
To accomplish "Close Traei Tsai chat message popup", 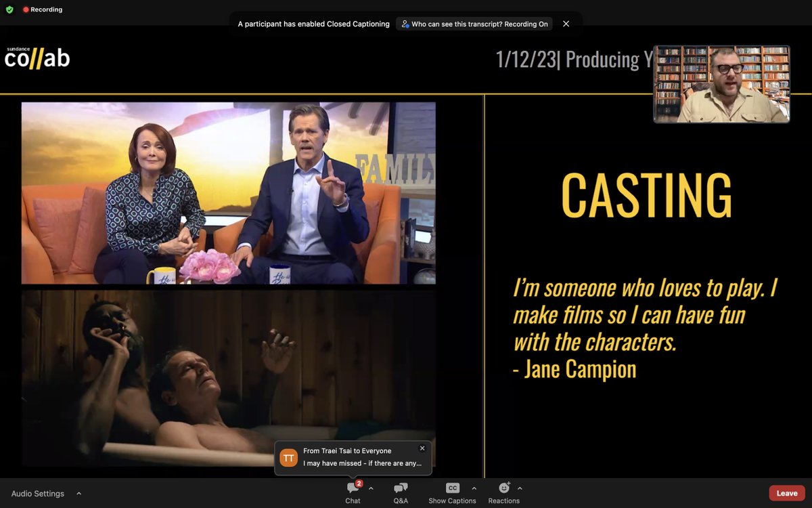I will [x=422, y=448].
